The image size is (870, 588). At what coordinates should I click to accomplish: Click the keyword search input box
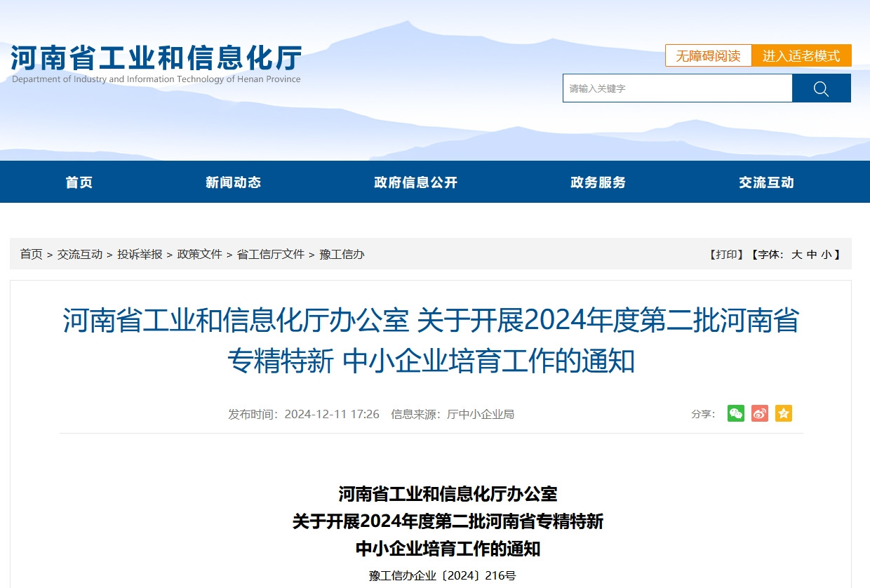(674, 88)
